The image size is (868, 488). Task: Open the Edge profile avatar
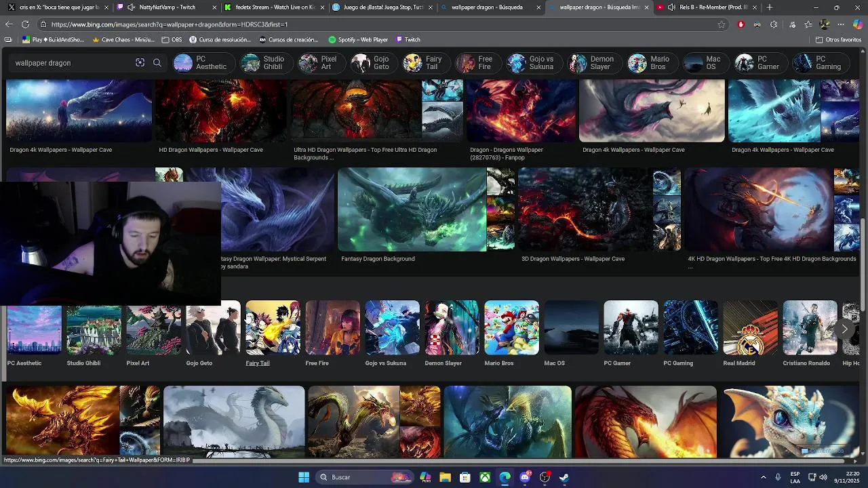[825, 24]
